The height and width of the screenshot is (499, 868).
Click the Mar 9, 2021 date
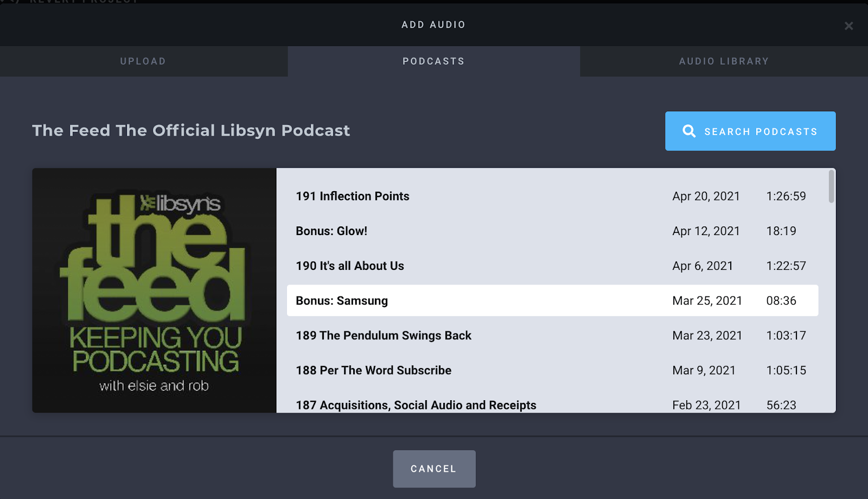tap(704, 370)
